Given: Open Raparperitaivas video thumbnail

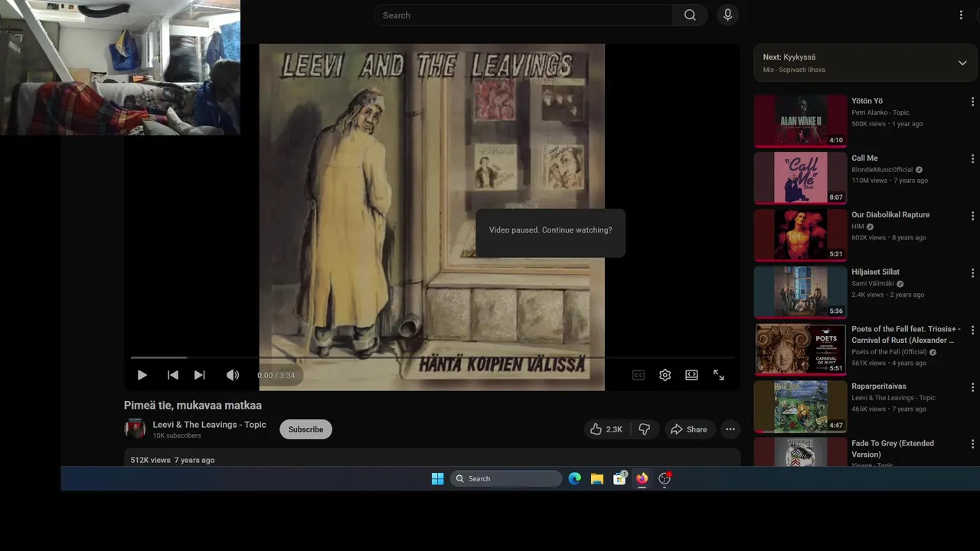Looking at the screenshot, I should pyautogui.click(x=800, y=406).
